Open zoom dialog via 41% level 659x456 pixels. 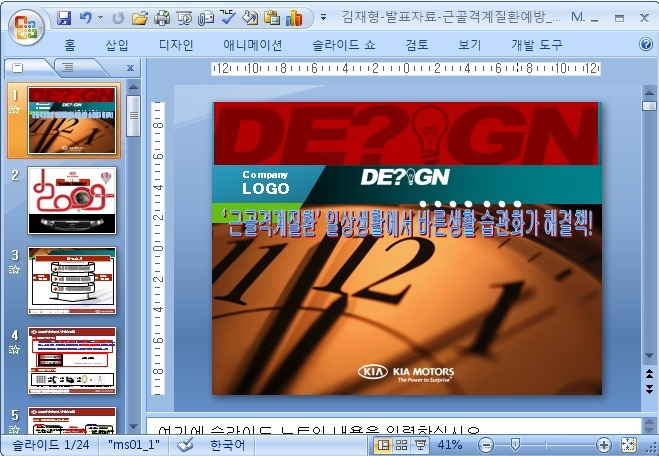(x=449, y=445)
